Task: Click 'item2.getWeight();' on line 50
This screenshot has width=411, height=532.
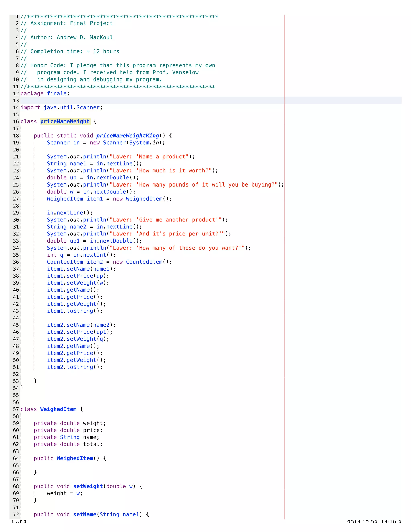Action: point(76,360)
